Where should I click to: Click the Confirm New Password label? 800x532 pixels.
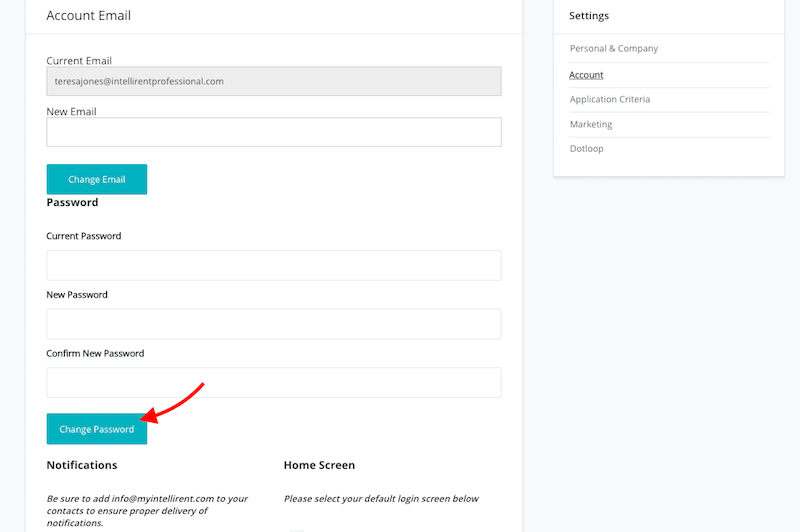pos(95,354)
